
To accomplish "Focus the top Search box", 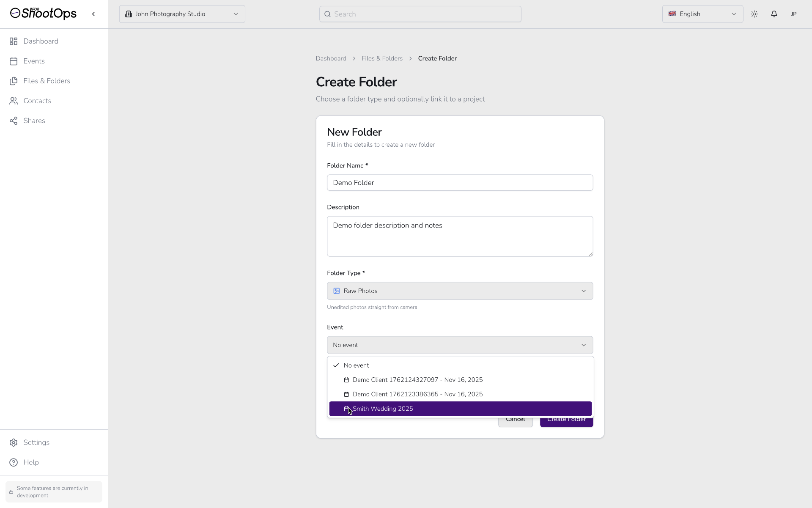I will point(420,14).
